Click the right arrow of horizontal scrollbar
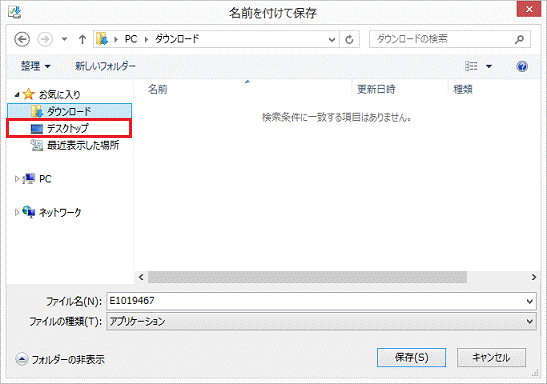 tap(534, 277)
